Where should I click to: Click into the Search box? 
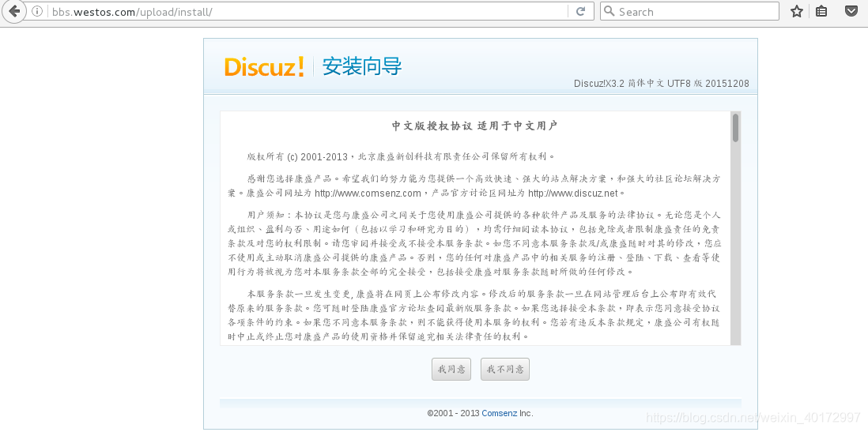tap(690, 11)
